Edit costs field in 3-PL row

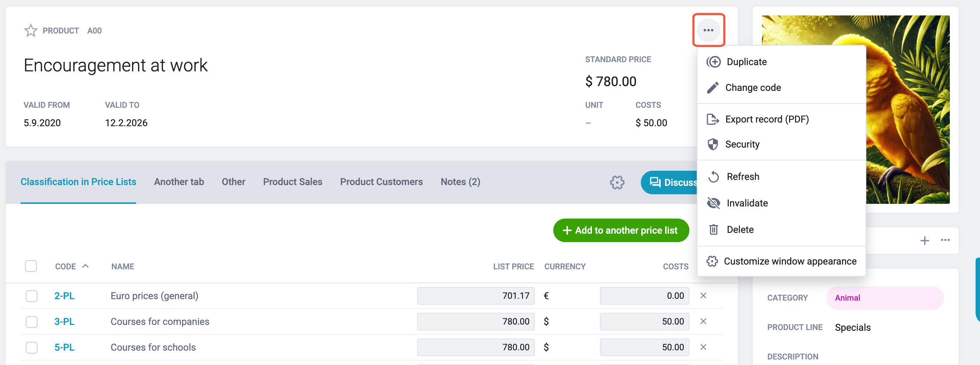(x=645, y=322)
